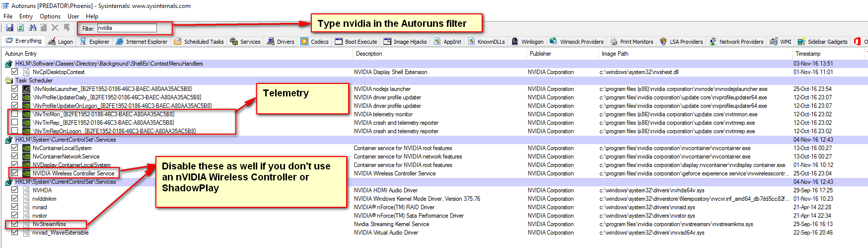Open the Entry menu
Screen dimensions: 868x248
click(26, 16)
